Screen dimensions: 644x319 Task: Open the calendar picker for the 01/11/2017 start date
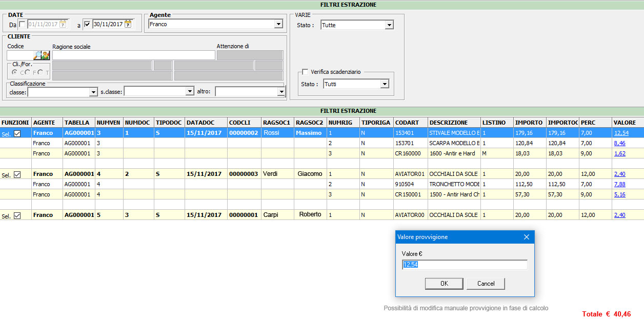click(x=63, y=24)
